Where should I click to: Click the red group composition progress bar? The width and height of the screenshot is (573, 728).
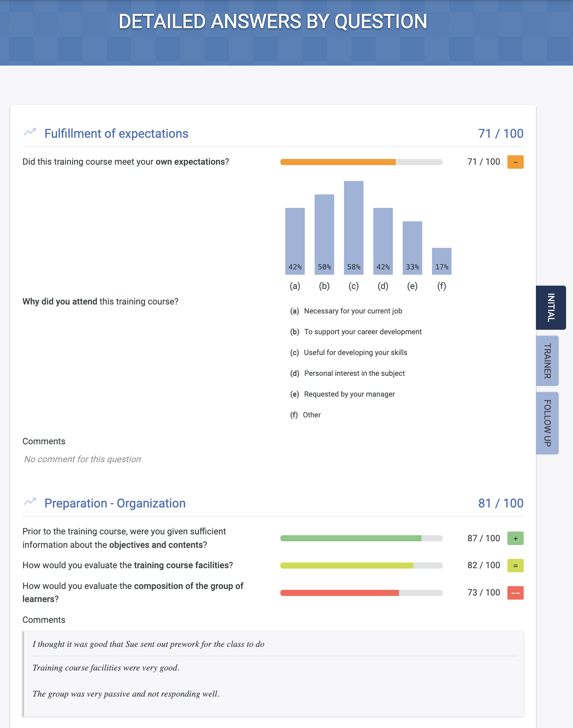361,593
